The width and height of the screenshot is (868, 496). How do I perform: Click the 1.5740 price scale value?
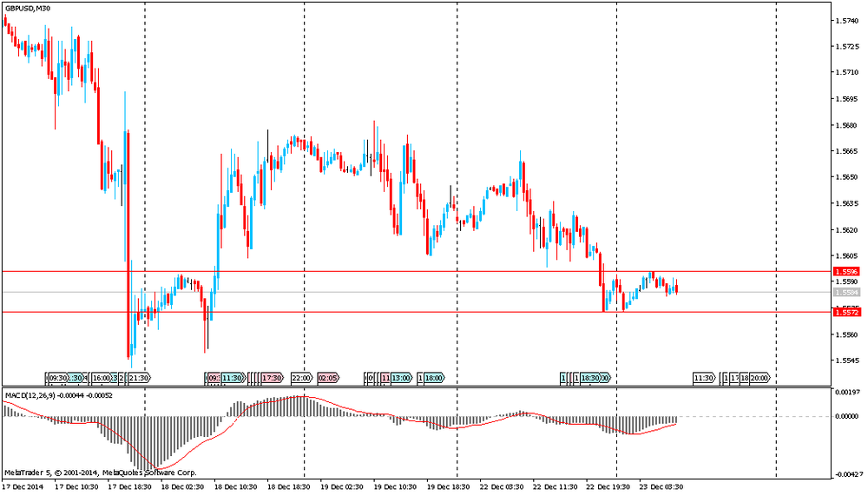(x=846, y=20)
